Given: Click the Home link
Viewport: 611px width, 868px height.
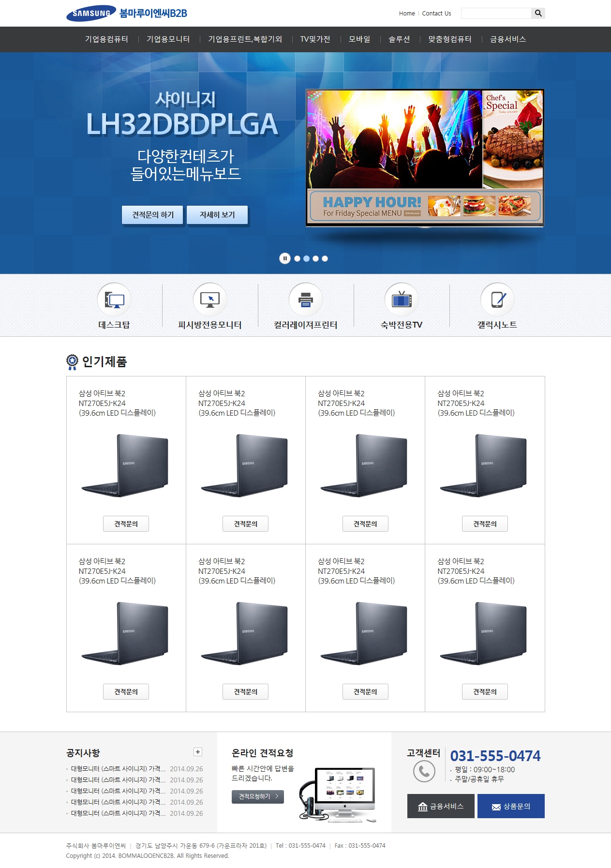Looking at the screenshot, I should (x=407, y=14).
